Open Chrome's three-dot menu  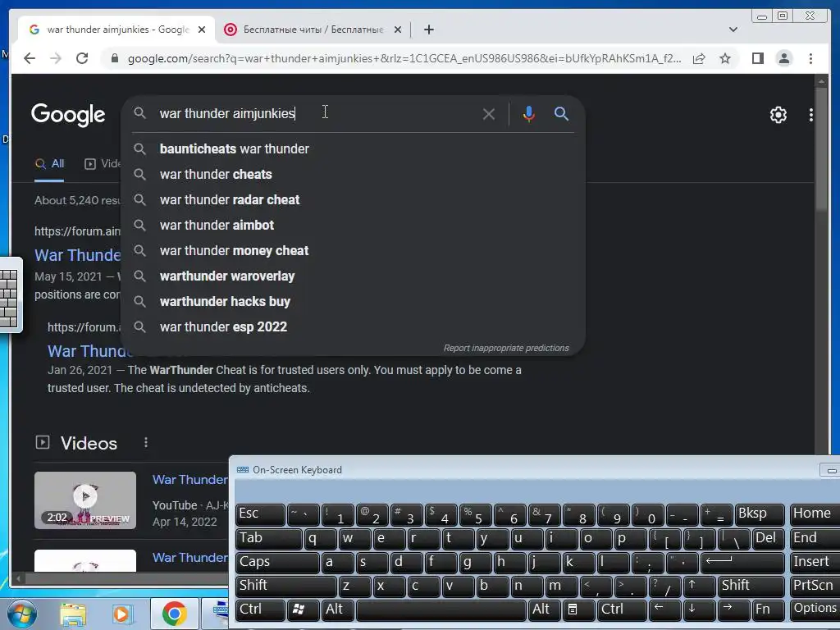[x=810, y=58]
